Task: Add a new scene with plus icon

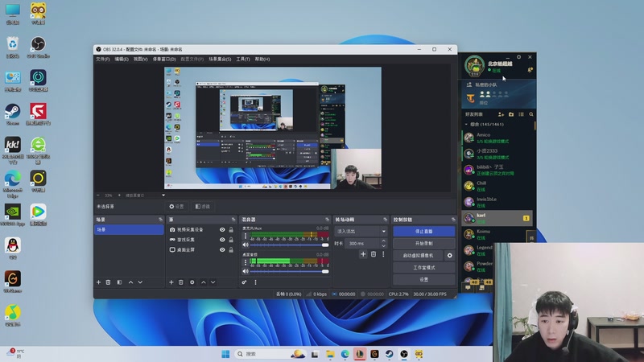Action: [98, 282]
